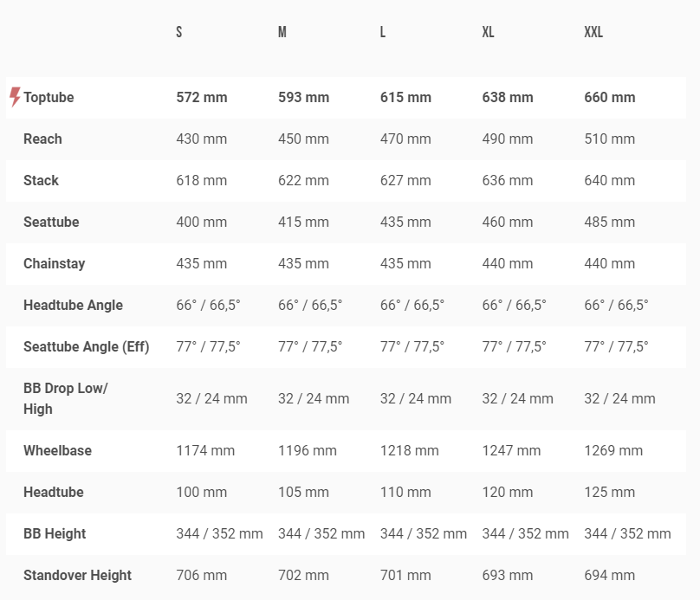Click the 510 mm Reach value

(610, 139)
